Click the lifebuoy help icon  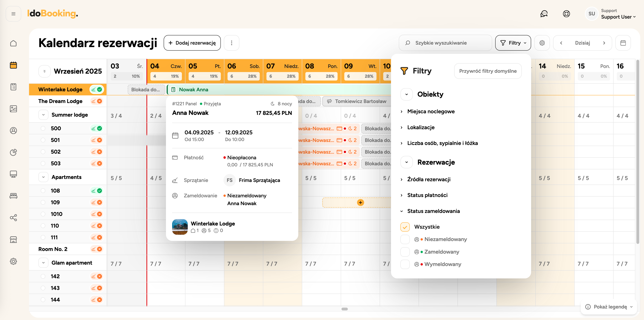click(566, 14)
